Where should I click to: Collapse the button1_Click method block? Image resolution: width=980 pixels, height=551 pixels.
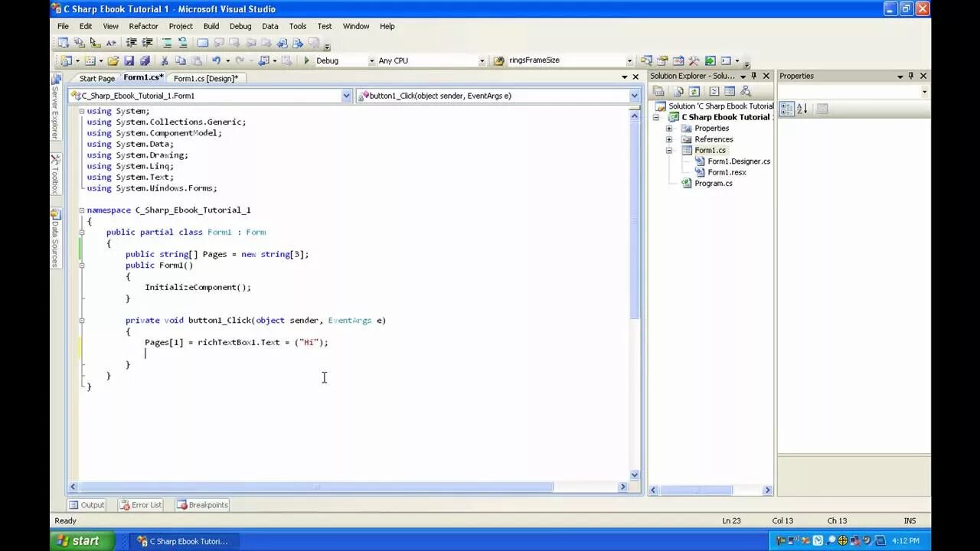(x=82, y=321)
